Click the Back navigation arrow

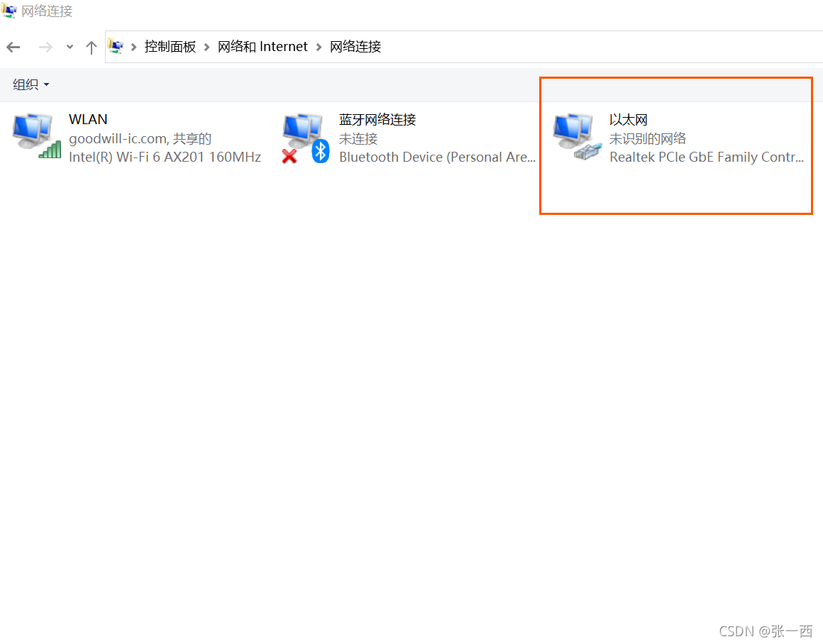pos(13,48)
